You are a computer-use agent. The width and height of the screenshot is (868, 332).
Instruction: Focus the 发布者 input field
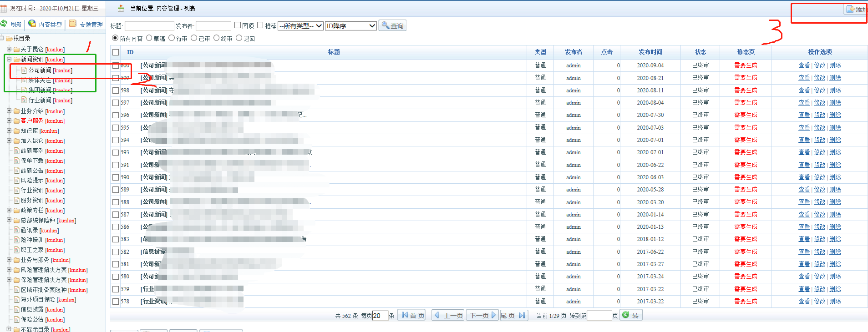(x=213, y=26)
